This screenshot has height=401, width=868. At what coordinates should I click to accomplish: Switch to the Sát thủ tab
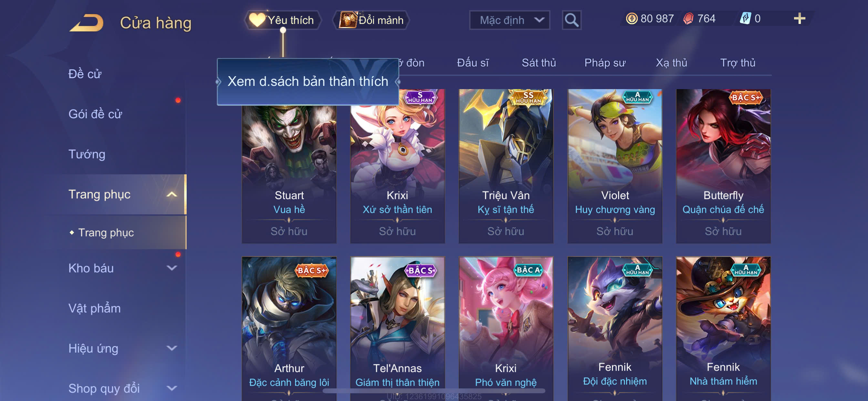point(538,63)
